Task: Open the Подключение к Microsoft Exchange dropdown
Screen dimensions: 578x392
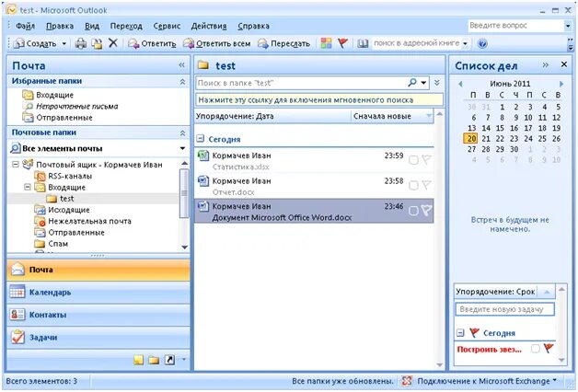Action: tap(554, 380)
